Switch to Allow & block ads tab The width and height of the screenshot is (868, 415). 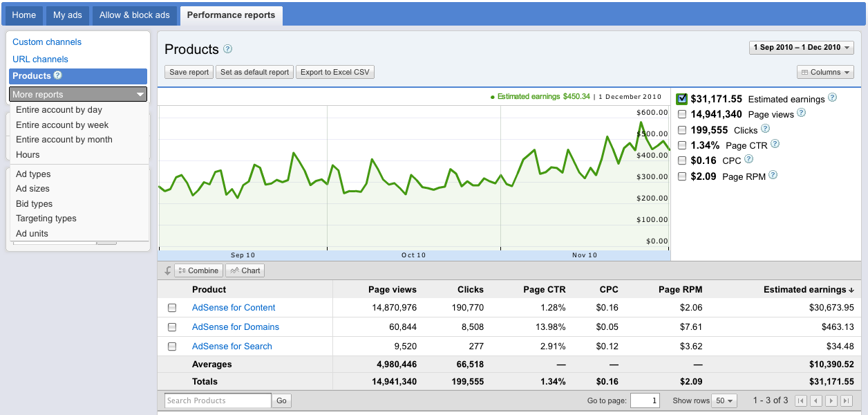point(134,15)
